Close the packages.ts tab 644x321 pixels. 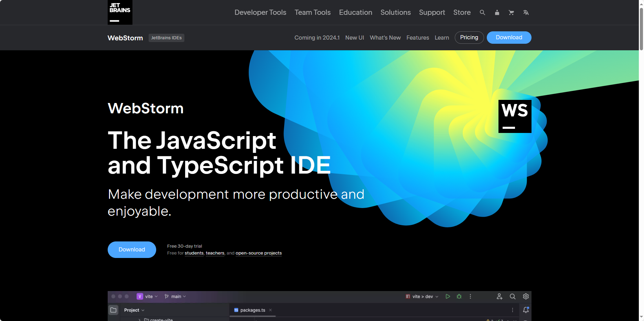tap(270, 310)
